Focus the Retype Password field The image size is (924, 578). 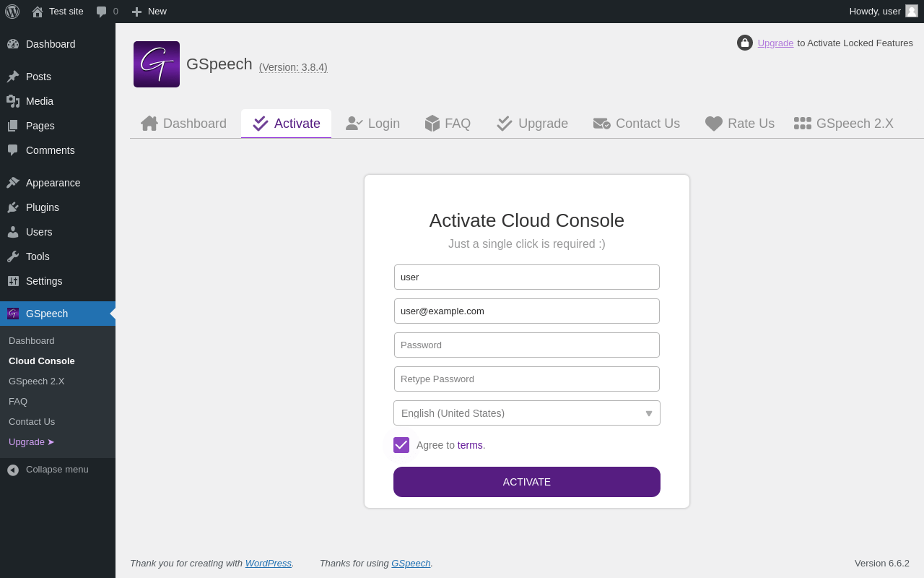click(527, 379)
